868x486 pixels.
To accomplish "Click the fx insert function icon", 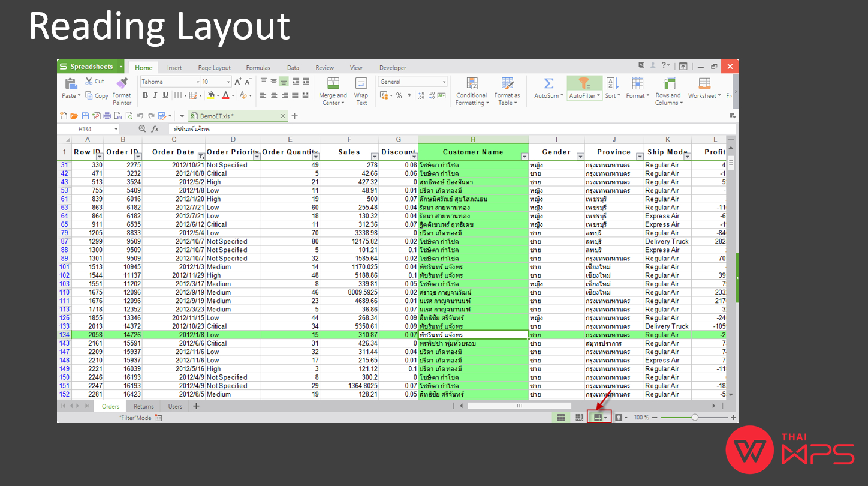I will pyautogui.click(x=155, y=129).
